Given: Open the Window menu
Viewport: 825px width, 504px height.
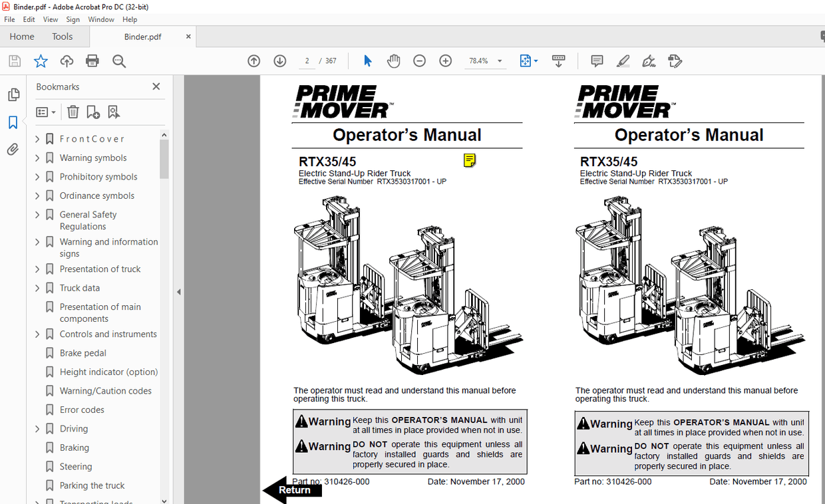Looking at the screenshot, I should 101,19.
